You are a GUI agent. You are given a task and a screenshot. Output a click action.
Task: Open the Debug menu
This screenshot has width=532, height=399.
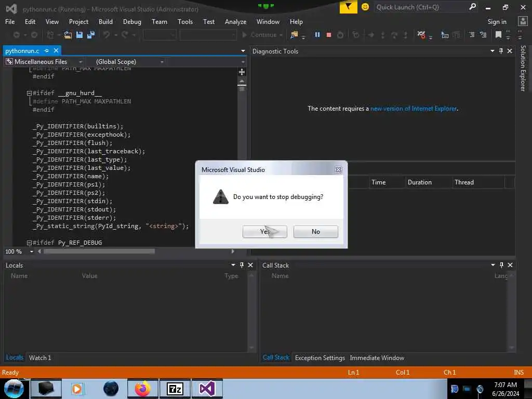[132, 22]
